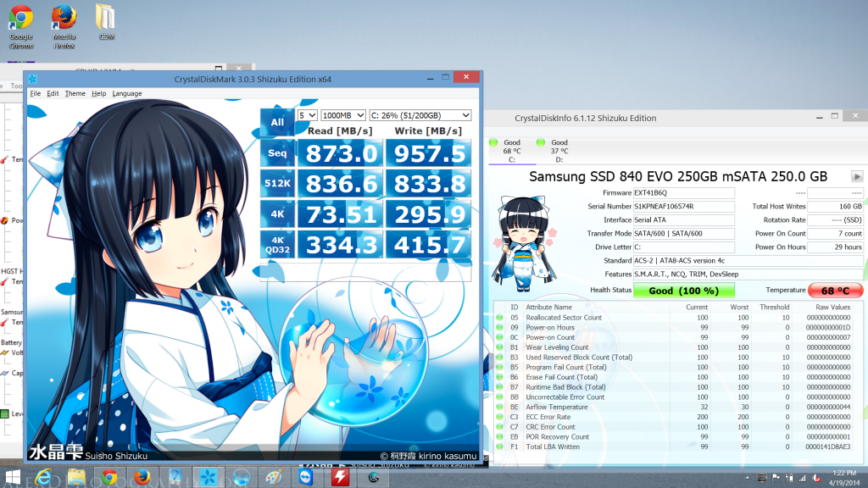Open the Edit menu in CrystalDiskMark
Viewport: 868px width, 488px height.
[53, 93]
